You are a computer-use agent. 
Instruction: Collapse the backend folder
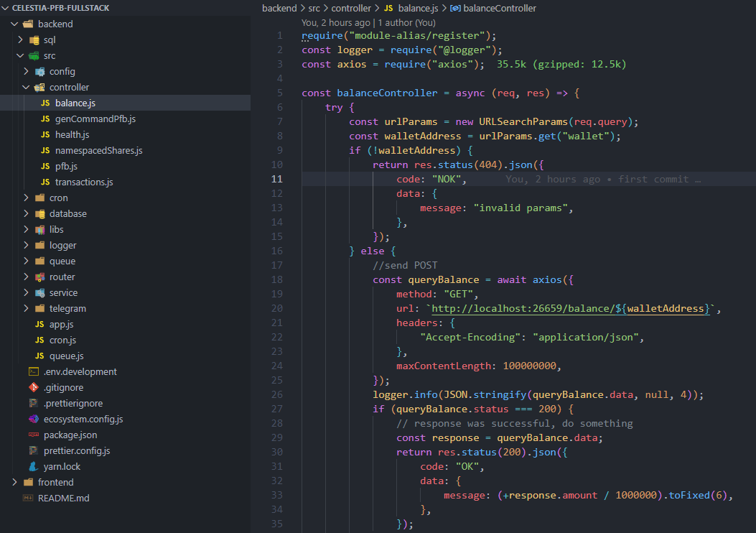tap(14, 24)
